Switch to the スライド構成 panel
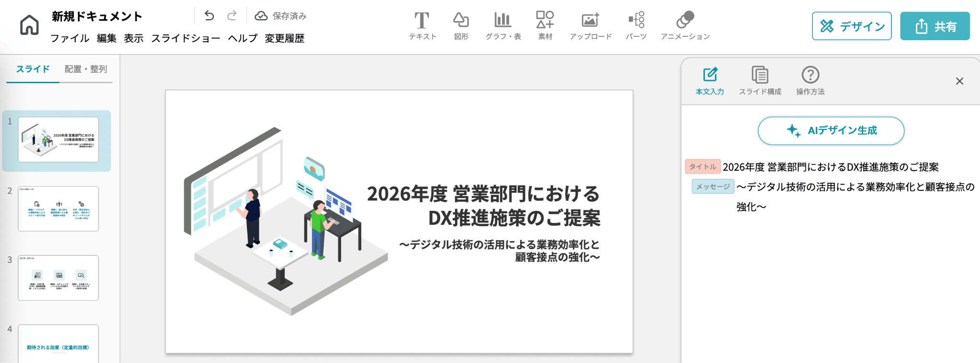The height and width of the screenshot is (363, 980). pyautogui.click(x=760, y=81)
